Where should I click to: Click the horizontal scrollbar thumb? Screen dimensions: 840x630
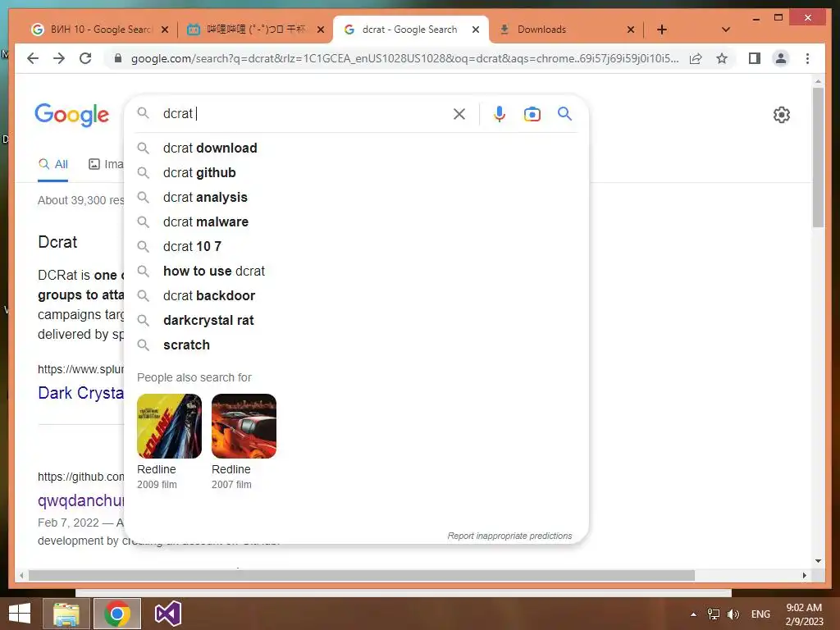pos(362,575)
